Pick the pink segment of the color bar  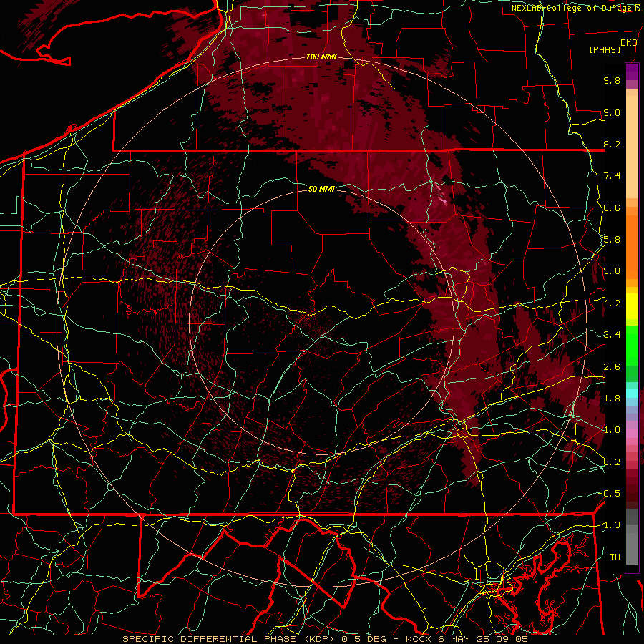click(632, 434)
